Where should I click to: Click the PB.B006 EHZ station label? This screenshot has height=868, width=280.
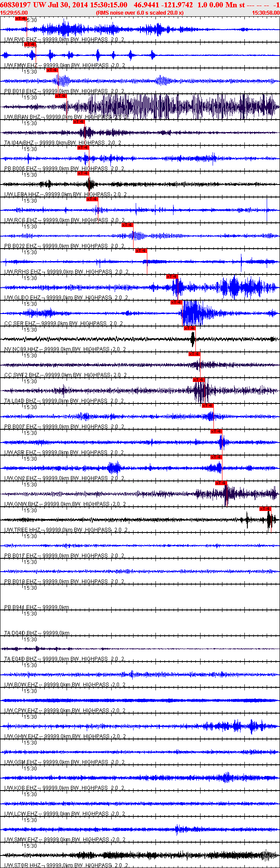(x=21, y=169)
